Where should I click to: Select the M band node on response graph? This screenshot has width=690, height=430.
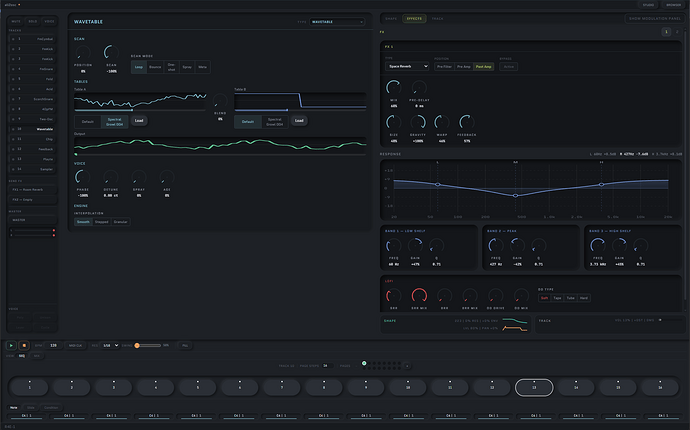point(515,195)
